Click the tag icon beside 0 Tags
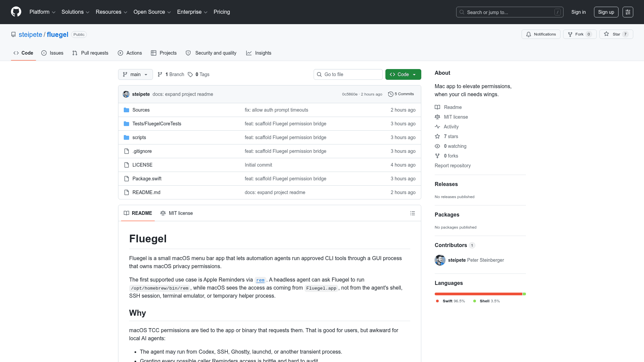Screen dimensions: 644x362 (x=190, y=74)
